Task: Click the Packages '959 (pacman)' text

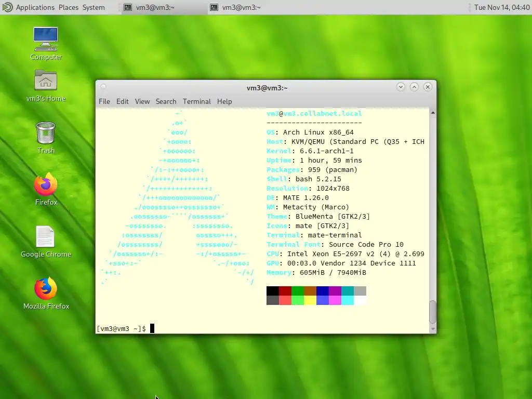Action: click(x=332, y=170)
